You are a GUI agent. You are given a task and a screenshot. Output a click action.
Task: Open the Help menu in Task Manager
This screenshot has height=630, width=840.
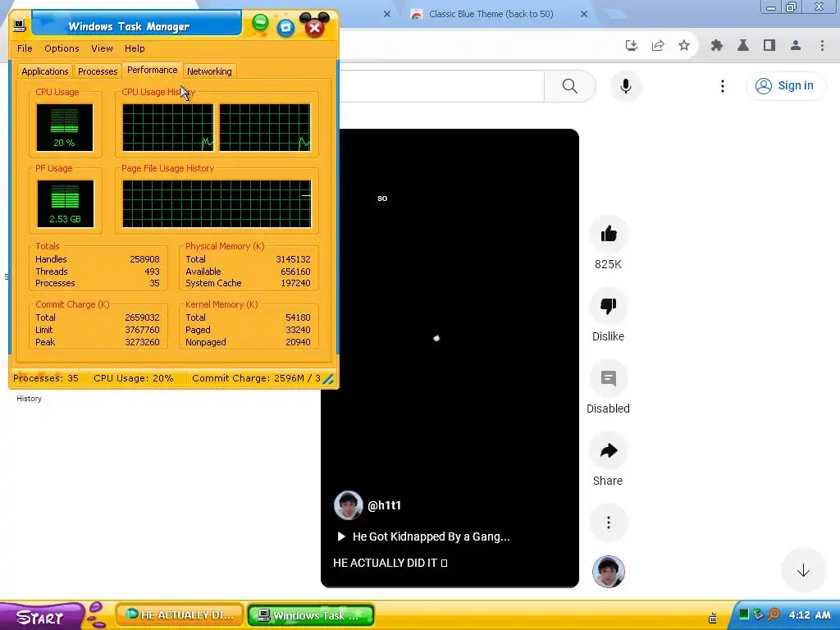click(135, 48)
